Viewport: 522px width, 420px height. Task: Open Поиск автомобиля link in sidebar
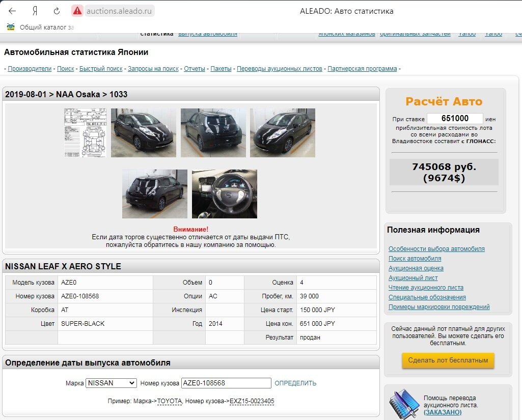click(415, 259)
